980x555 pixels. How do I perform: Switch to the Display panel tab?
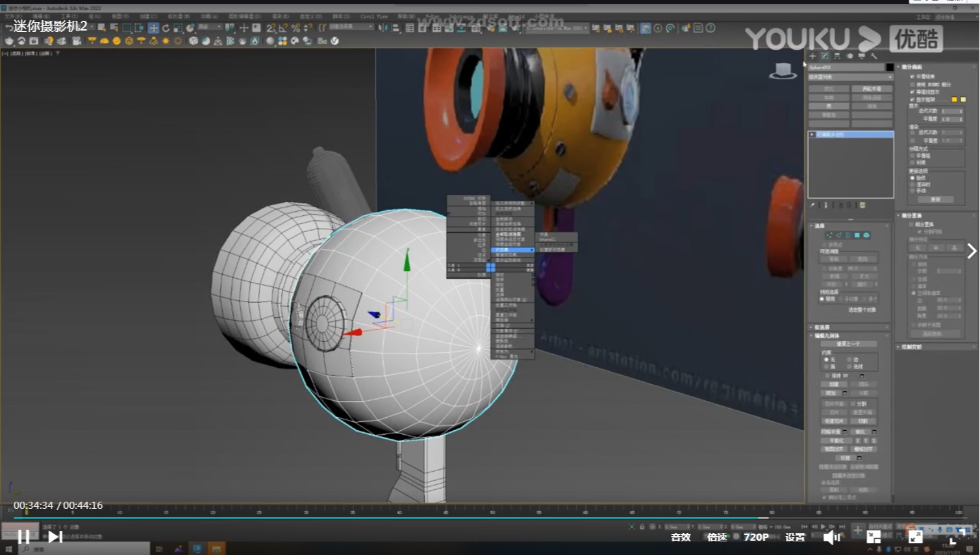click(x=862, y=56)
